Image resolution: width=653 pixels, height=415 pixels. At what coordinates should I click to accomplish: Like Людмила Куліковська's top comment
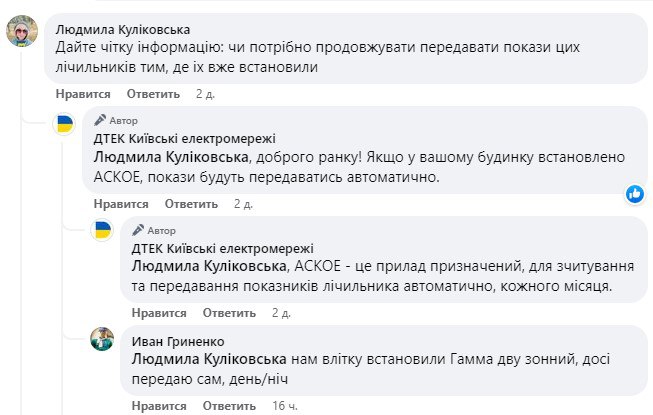coord(83,94)
